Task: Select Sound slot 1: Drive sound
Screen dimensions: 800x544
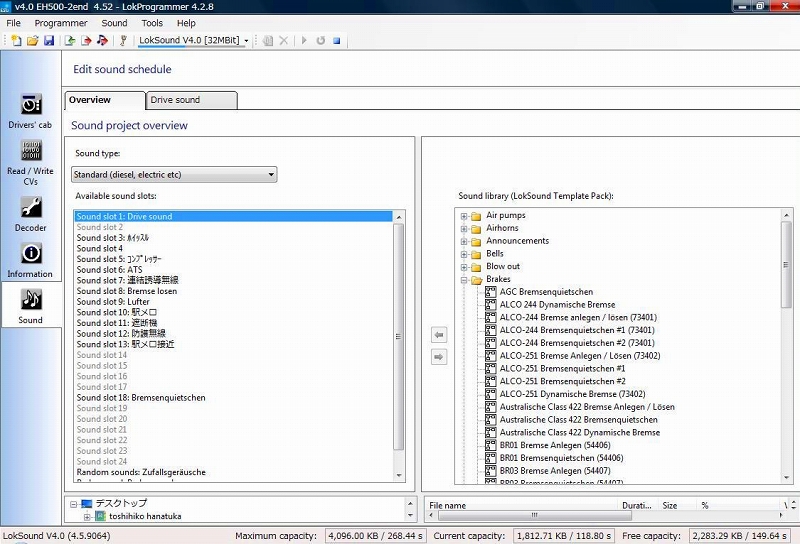Action: [x=234, y=216]
